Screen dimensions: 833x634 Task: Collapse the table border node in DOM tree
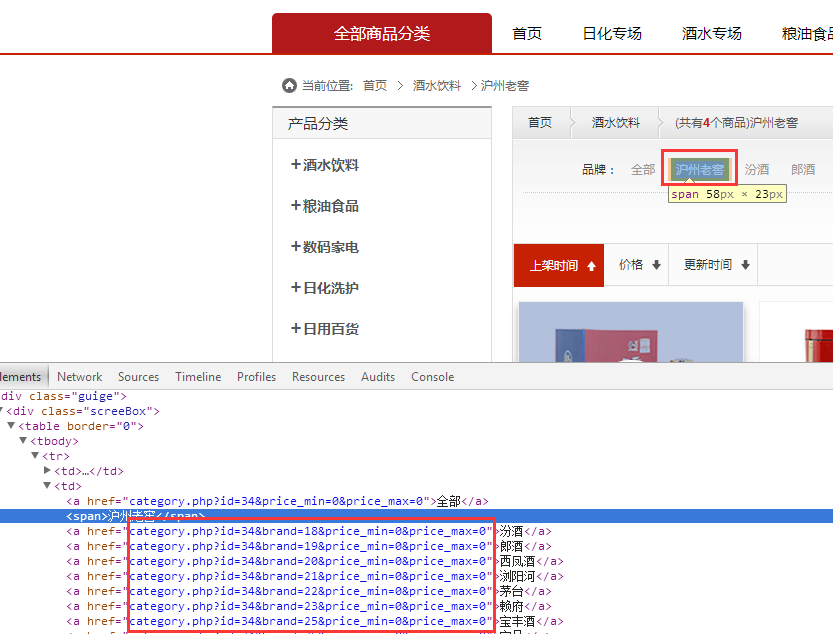pyautogui.click(x=11, y=426)
